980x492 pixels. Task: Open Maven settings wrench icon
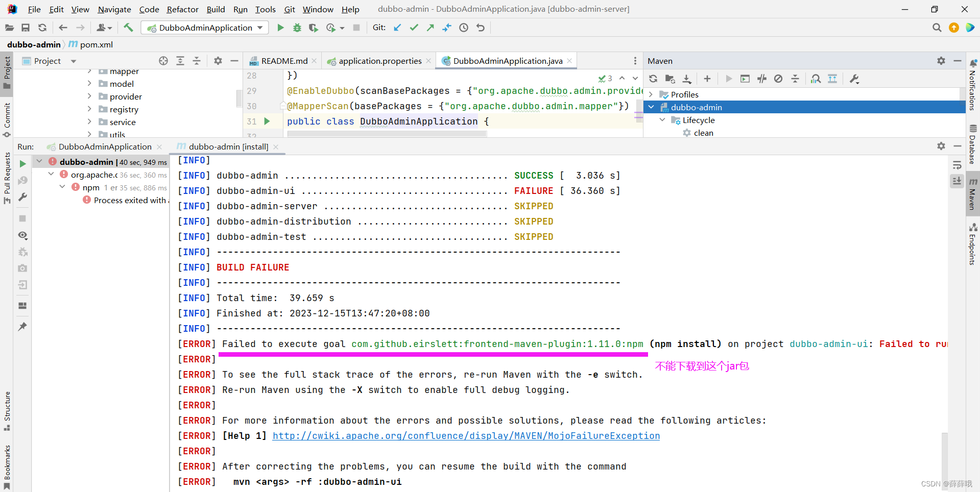click(854, 79)
